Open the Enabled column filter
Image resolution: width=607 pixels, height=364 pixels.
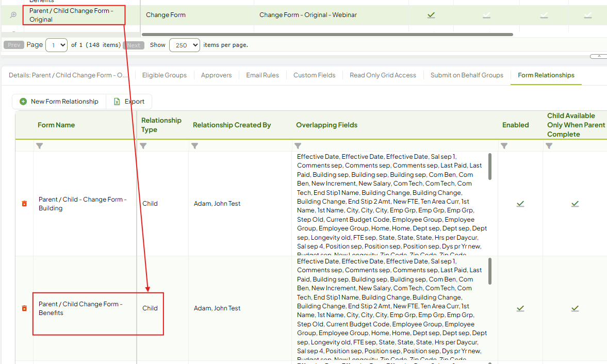pos(504,146)
